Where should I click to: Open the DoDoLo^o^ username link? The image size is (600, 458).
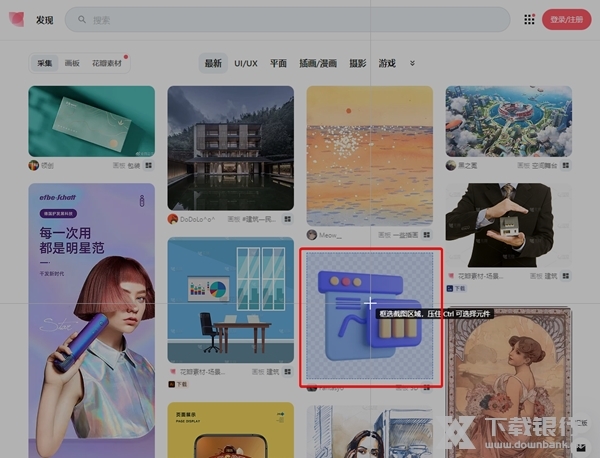tap(197, 219)
